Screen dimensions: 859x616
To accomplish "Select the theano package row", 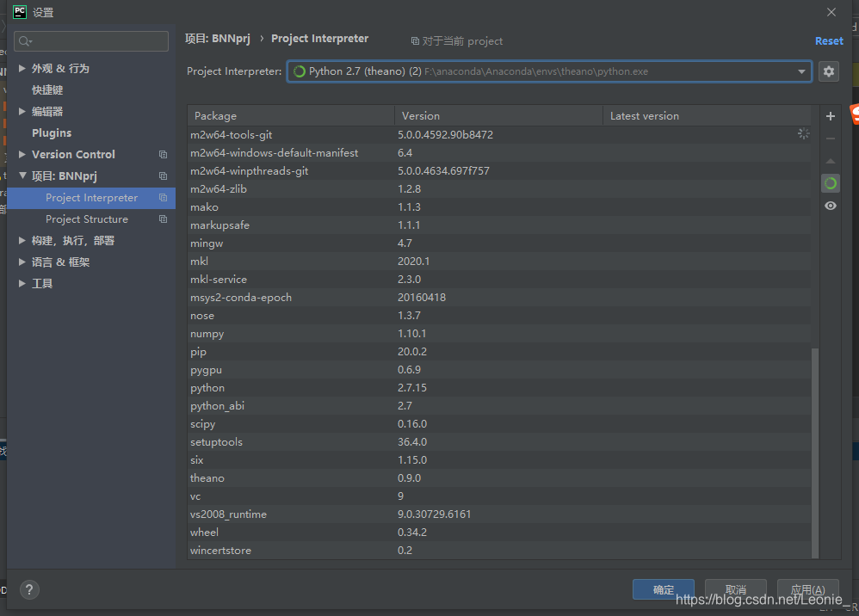I will point(499,478).
